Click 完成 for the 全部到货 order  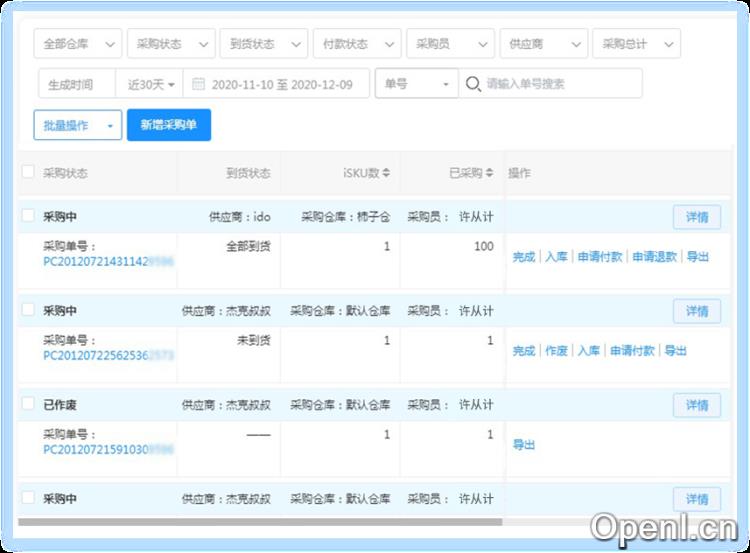[x=524, y=257]
